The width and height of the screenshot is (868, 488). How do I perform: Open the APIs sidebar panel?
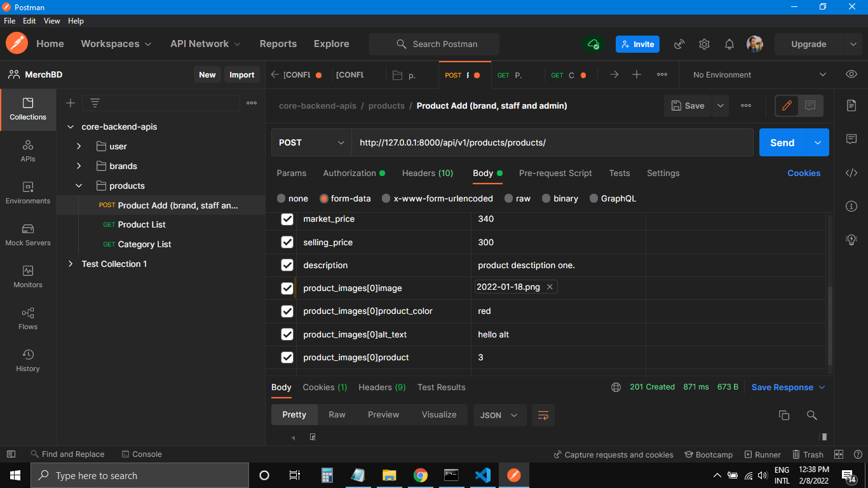[x=28, y=151]
